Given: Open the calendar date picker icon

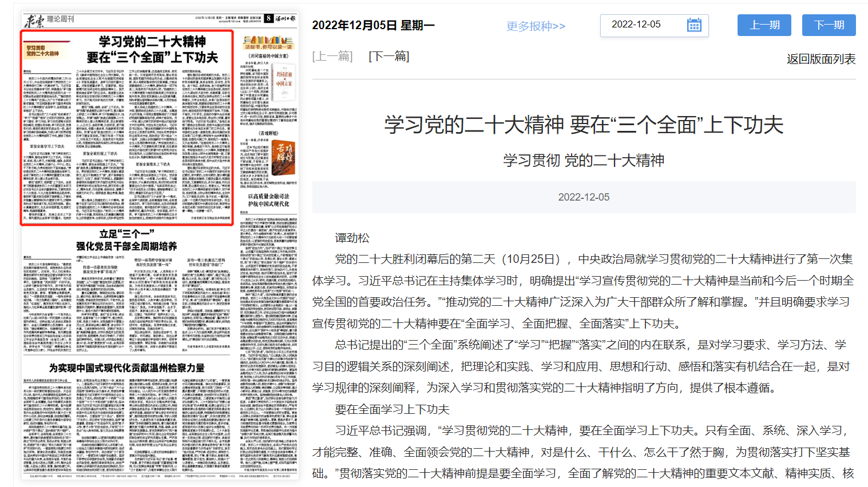Looking at the screenshot, I should pos(693,25).
